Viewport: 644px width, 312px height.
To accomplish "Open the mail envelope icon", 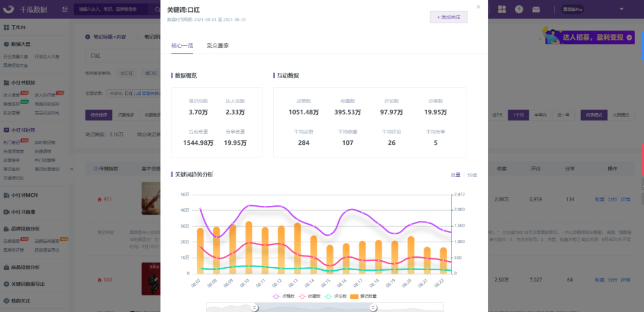I will pyautogui.click(x=536, y=10).
